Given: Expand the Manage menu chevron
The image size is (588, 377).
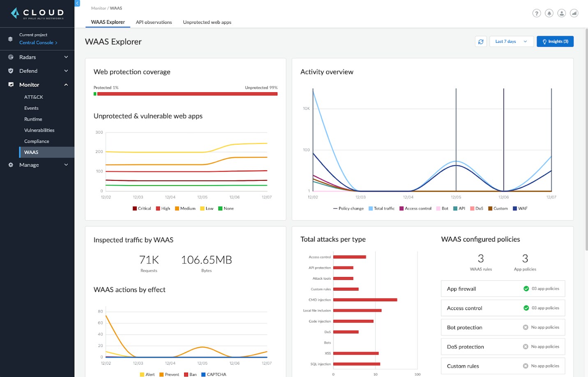Looking at the screenshot, I should click(x=66, y=165).
